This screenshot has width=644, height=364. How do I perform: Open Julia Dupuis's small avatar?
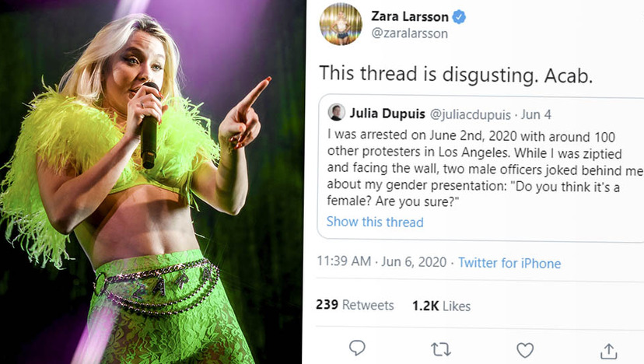coord(336,113)
